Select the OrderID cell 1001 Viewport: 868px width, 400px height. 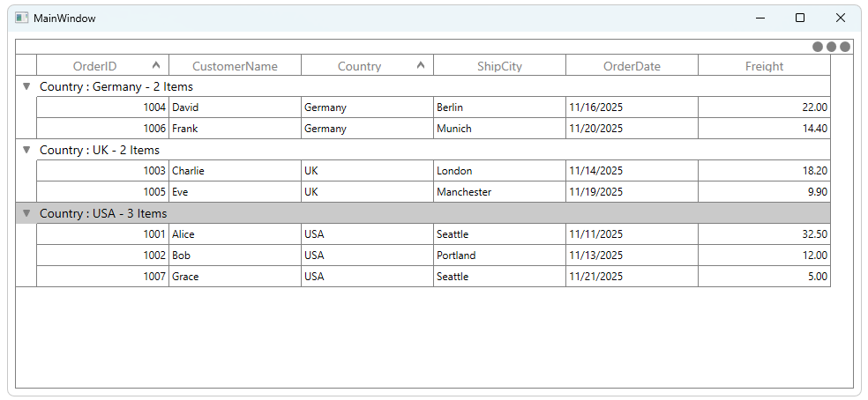[x=103, y=234]
